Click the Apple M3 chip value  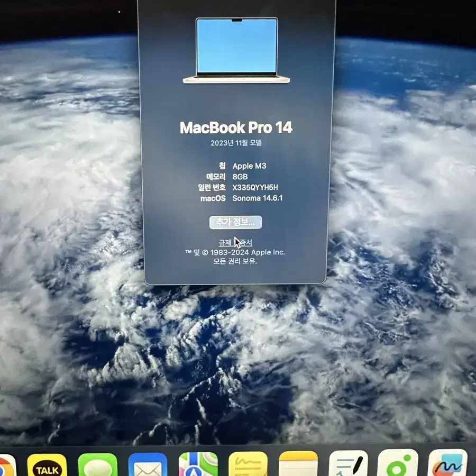(249, 166)
